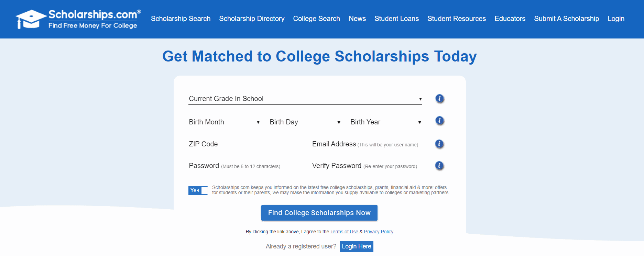The height and width of the screenshot is (256, 644).
Task: Click Find College Scholarships Now
Action: [319, 213]
